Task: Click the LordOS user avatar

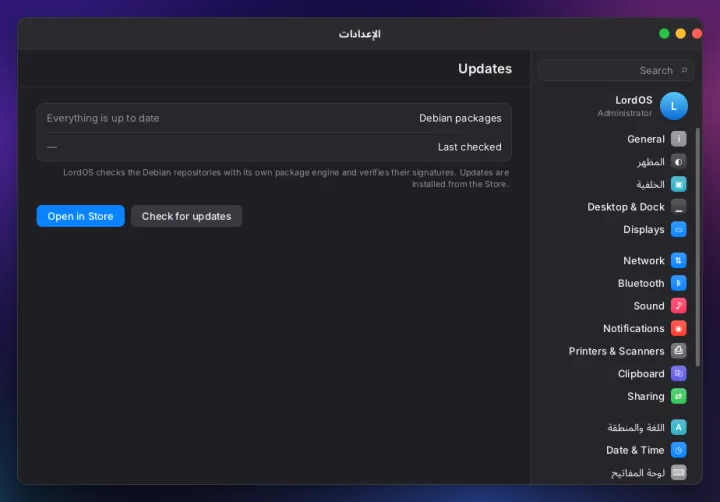Action: point(674,106)
